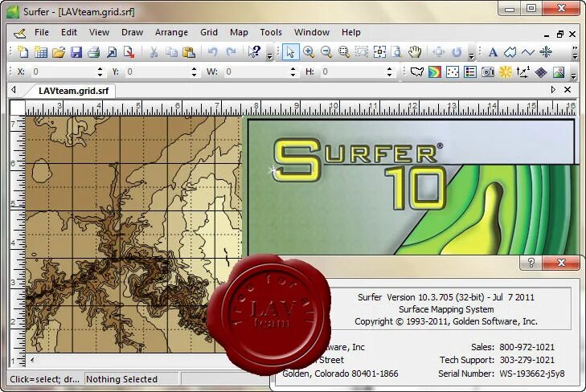Open the Edit menu
The height and width of the screenshot is (392, 586).
tap(69, 32)
